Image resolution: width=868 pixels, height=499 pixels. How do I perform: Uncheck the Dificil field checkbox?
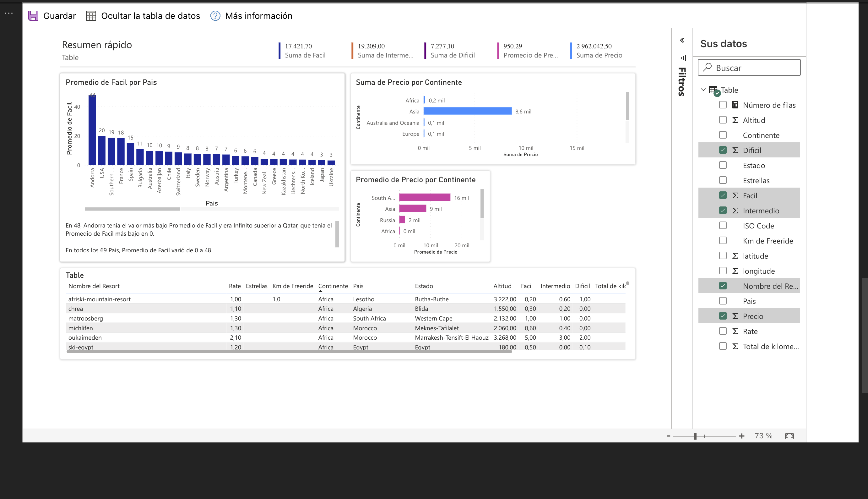723,150
